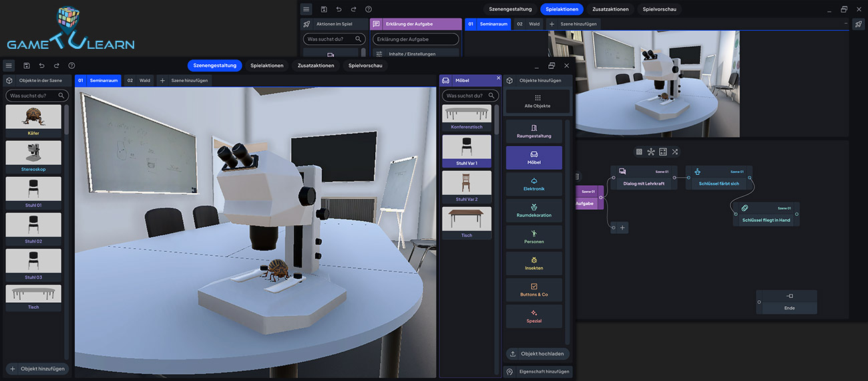Click the shuffle icon in node graph toolbar
This screenshot has height=381, width=868.
click(x=675, y=152)
